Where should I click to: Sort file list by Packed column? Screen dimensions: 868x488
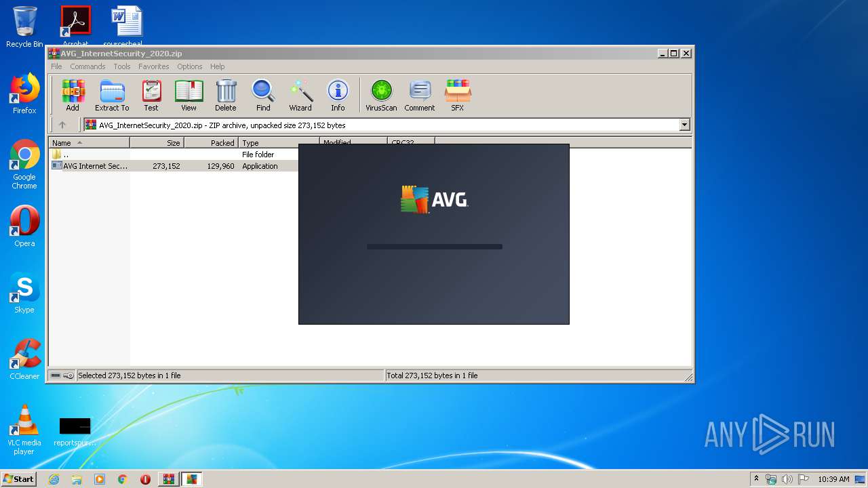[x=212, y=143]
